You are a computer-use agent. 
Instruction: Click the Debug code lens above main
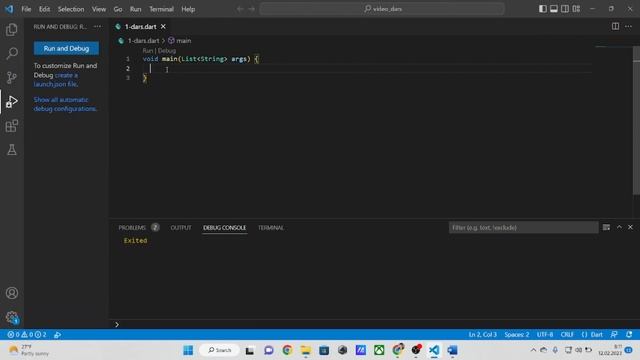pos(167,51)
